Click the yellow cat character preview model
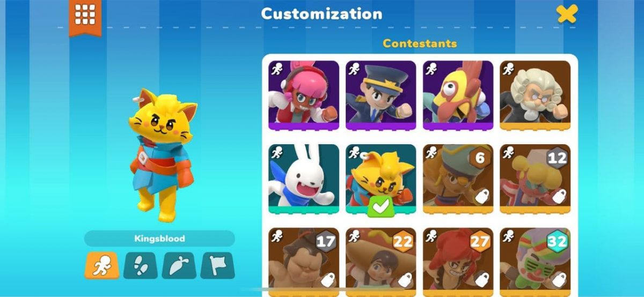This screenshot has width=644, height=297. [161, 154]
